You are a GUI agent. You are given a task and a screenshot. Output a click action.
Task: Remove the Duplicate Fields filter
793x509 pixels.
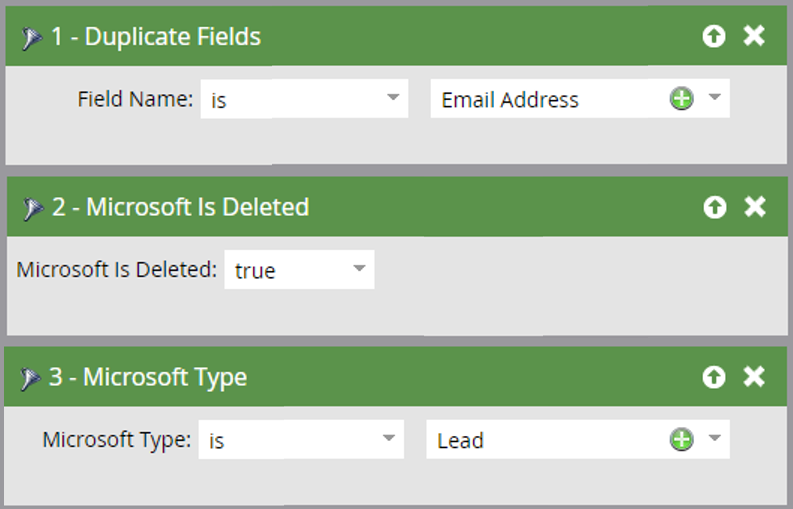coord(754,36)
